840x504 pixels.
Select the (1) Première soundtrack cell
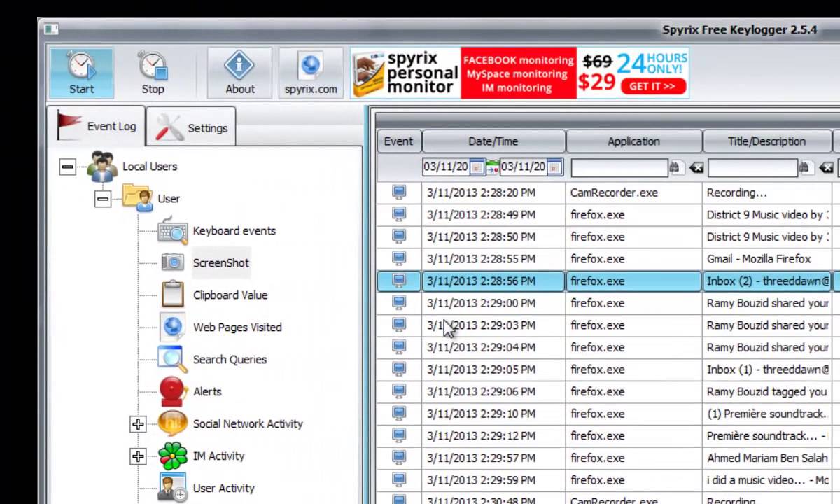click(x=766, y=414)
